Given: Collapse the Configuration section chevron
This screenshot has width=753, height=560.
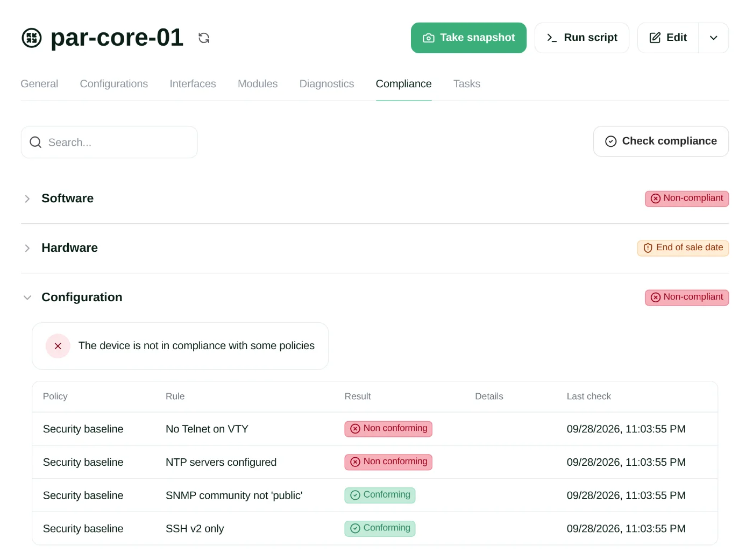Looking at the screenshot, I should (x=27, y=297).
